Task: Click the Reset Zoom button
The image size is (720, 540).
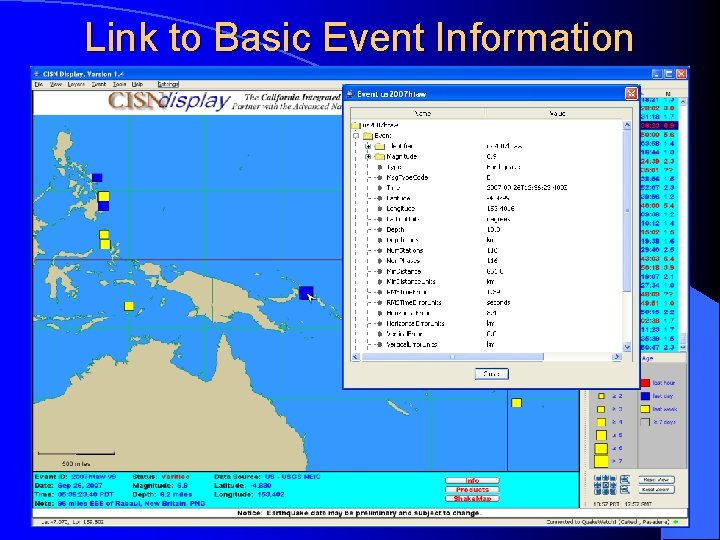Action: point(656,490)
